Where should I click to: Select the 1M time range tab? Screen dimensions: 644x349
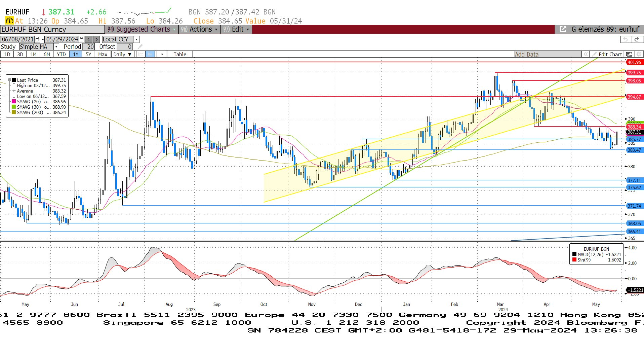coord(33,54)
